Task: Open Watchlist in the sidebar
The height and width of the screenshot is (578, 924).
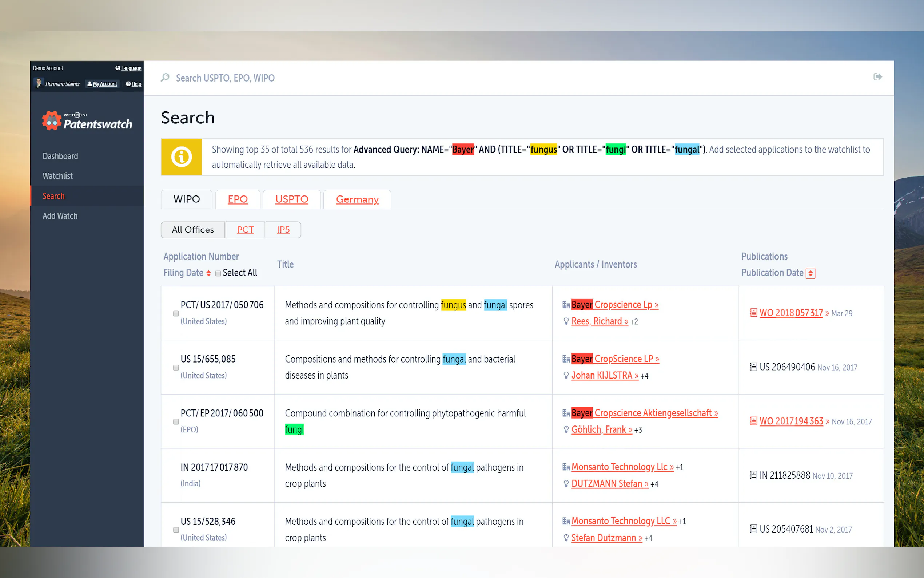Action: [58, 176]
